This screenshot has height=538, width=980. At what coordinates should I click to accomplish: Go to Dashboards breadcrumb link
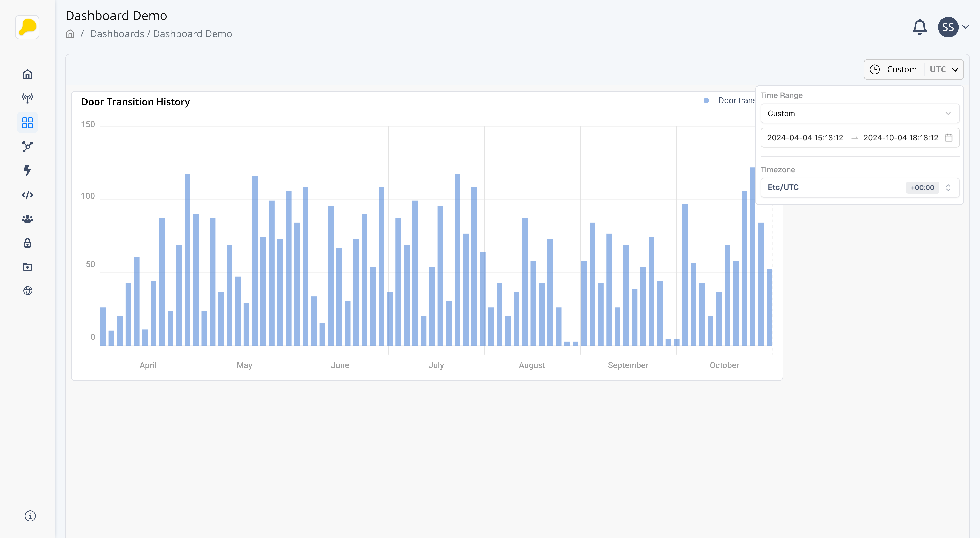[x=117, y=34]
